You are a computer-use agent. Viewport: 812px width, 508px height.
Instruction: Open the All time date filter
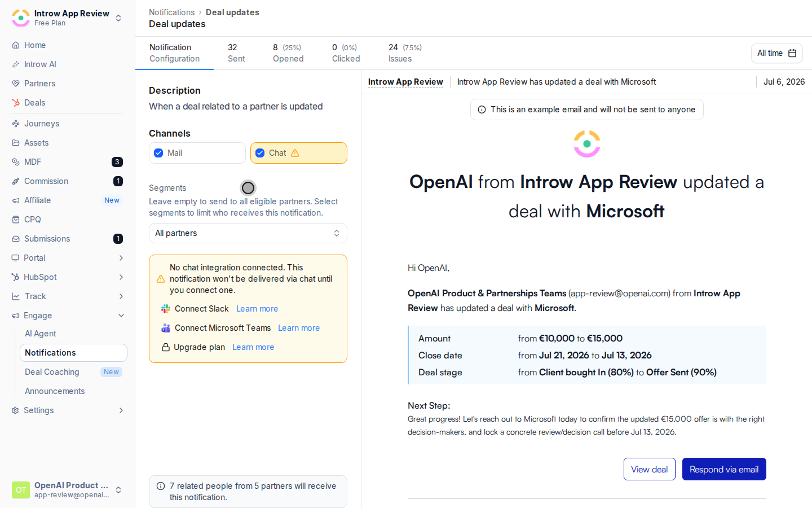(776, 53)
